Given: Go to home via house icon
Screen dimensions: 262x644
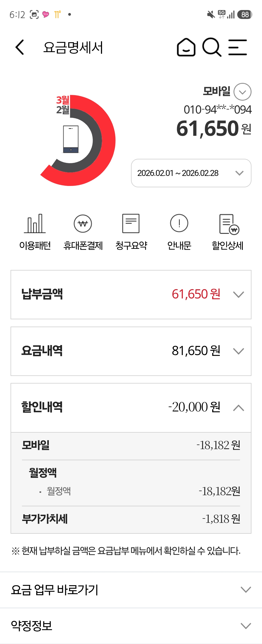Looking at the screenshot, I should tap(186, 47).
